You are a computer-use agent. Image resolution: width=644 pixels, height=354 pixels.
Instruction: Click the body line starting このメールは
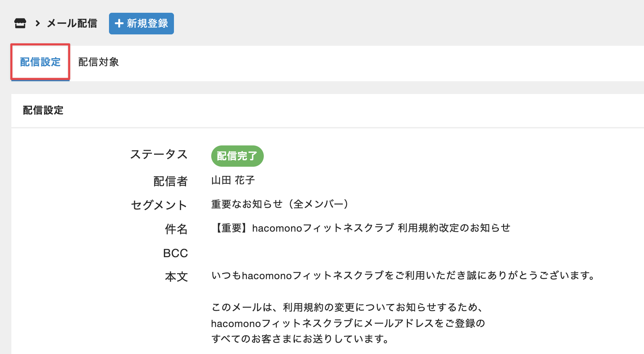point(347,307)
